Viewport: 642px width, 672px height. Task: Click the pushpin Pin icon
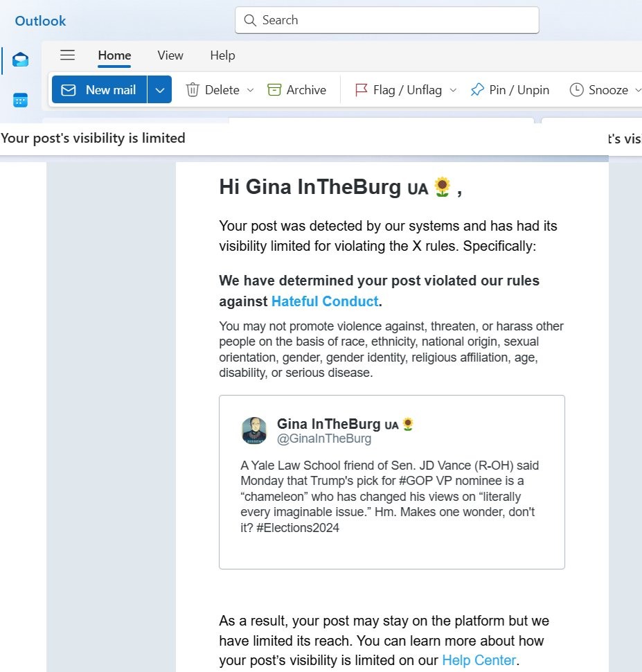[x=477, y=90]
